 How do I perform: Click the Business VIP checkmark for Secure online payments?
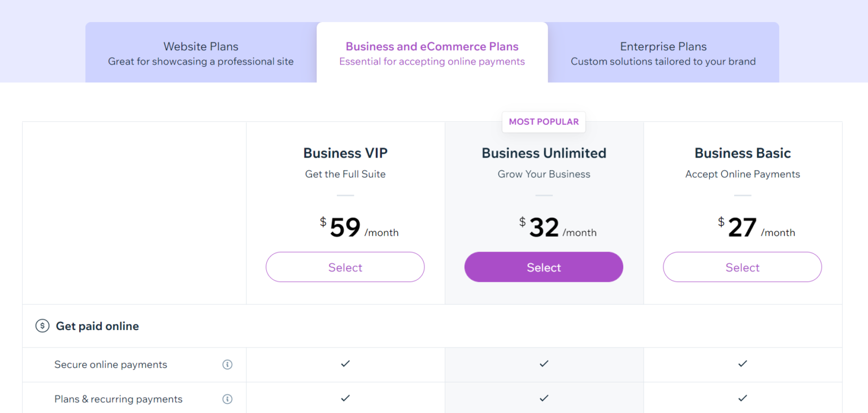345,364
